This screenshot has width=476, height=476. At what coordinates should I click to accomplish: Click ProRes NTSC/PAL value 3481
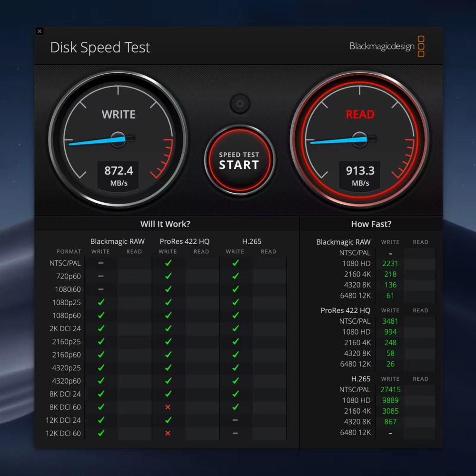point(390,321)
